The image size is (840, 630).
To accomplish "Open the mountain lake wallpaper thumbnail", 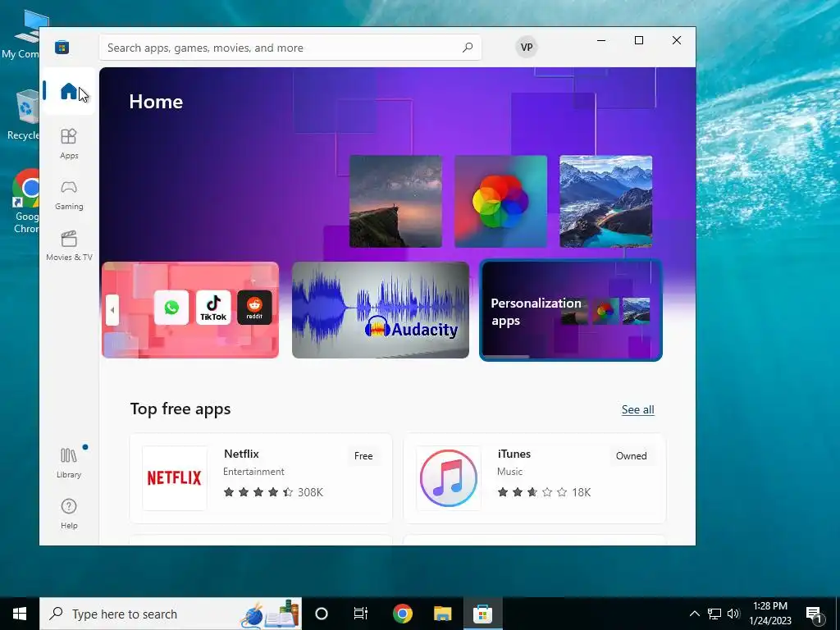I will click(x=606, y=202).
